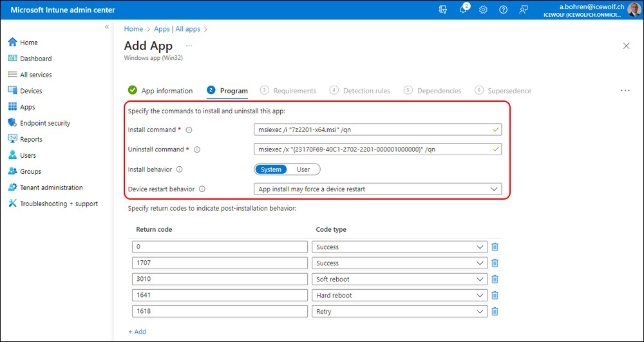Open Hard reboot code type dropdown

coord(400,295)
